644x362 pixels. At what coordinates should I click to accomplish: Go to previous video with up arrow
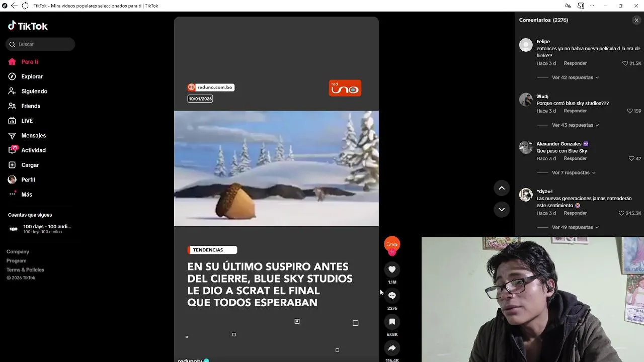(502, 188)
